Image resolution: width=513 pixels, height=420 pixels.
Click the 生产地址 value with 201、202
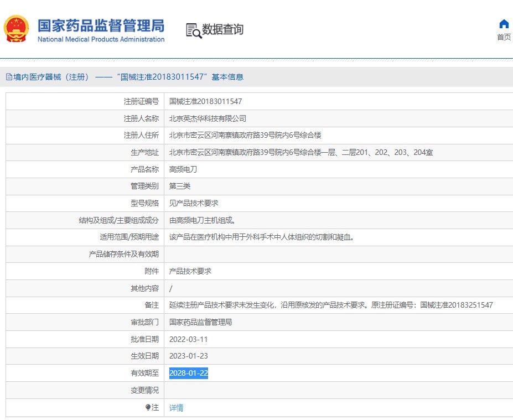pyautogui.click(x=301, y=152)
